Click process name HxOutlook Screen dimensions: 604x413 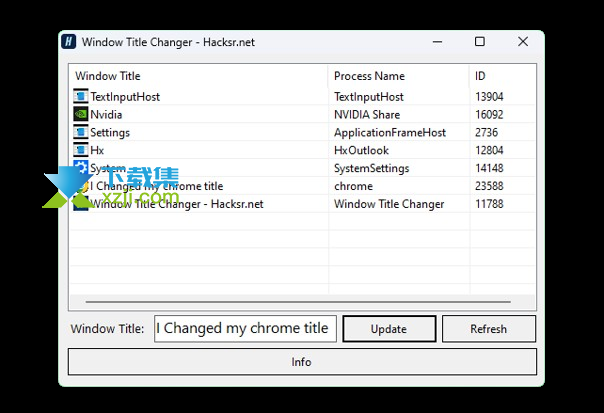361,150
